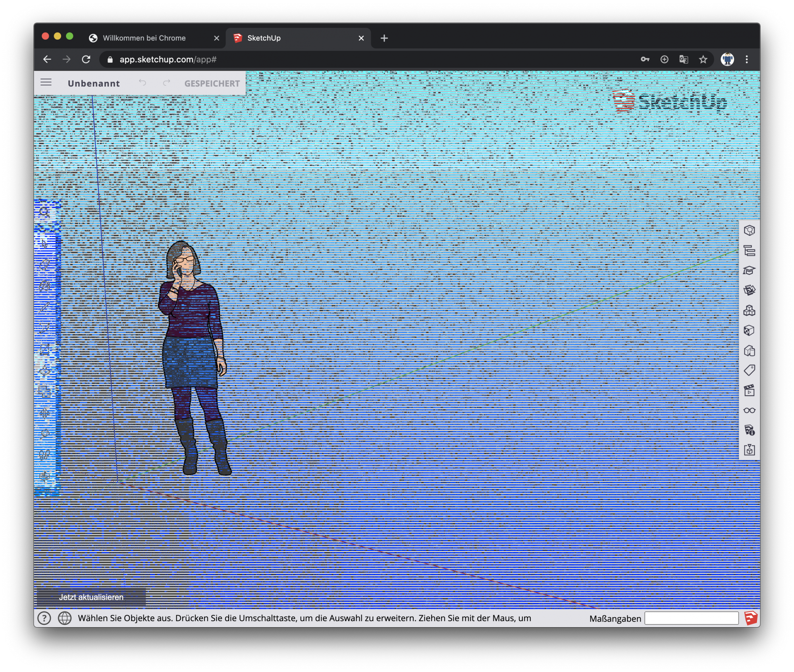Select the Rectangle shape tool
This screenshot has width=794, height=672.
pyautogui.click(x=44, y=350)
